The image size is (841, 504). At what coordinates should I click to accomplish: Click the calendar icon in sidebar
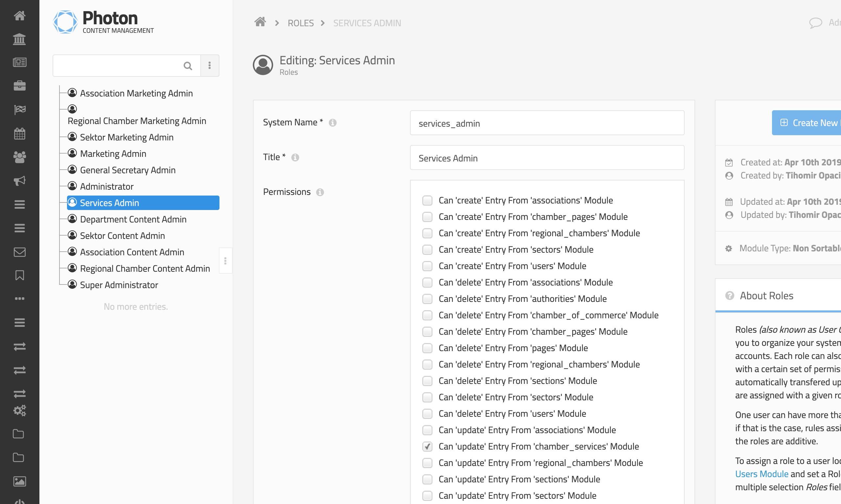pos(20,133)
